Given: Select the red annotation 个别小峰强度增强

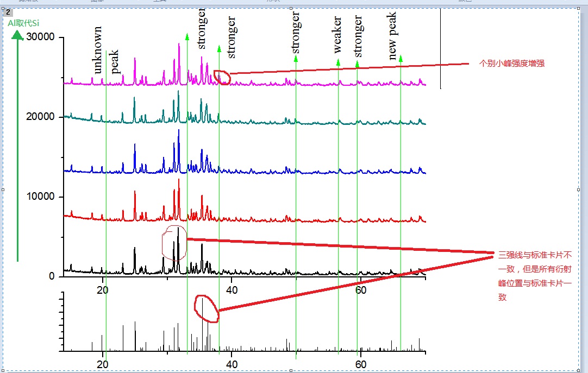Looking at the screenshot, I should click(512, 64).
